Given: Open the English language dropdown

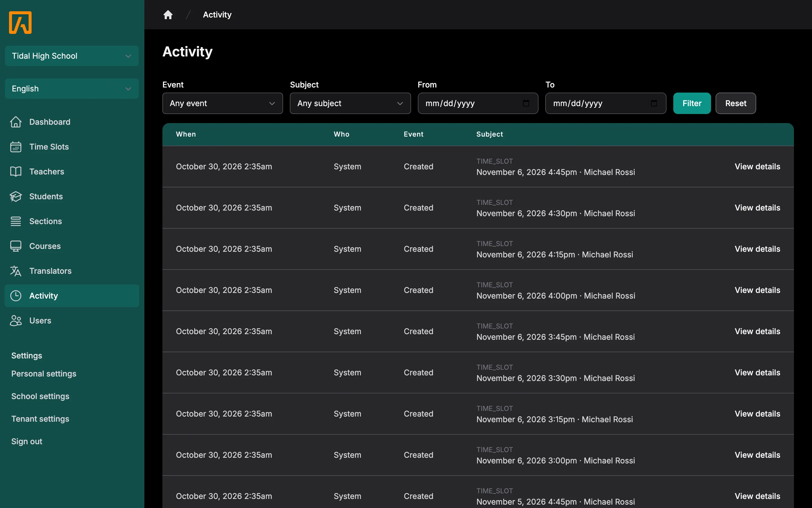Looking at the screenshot, I should pyautogui.click(x=72, y=89).
